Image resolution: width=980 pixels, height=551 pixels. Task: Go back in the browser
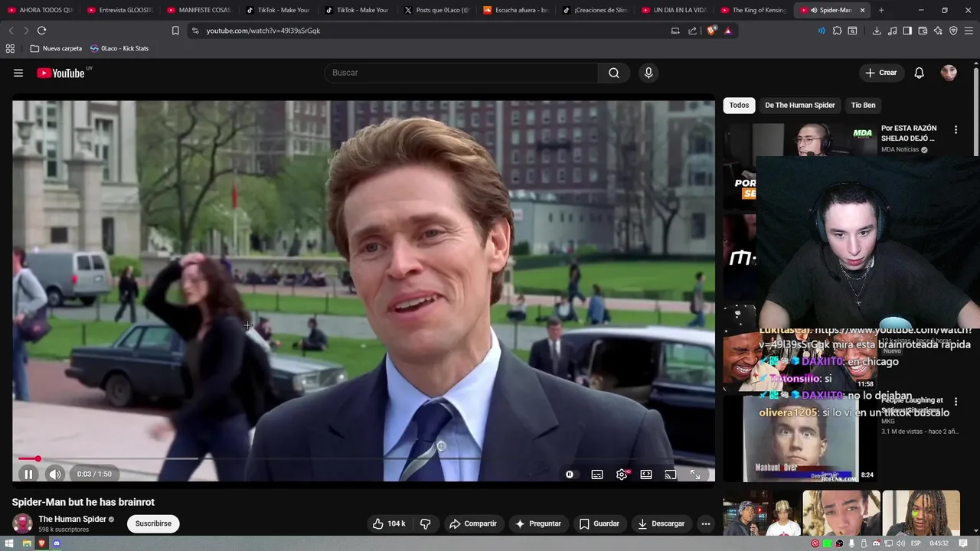[x=11, y=31]
